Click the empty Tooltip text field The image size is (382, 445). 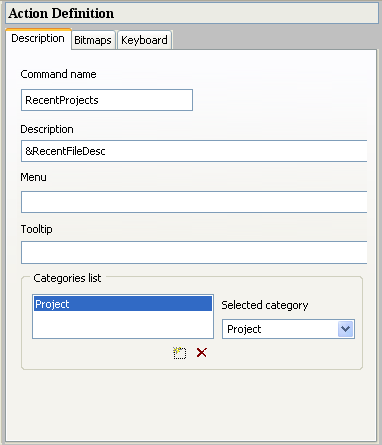tap(194, 252)
